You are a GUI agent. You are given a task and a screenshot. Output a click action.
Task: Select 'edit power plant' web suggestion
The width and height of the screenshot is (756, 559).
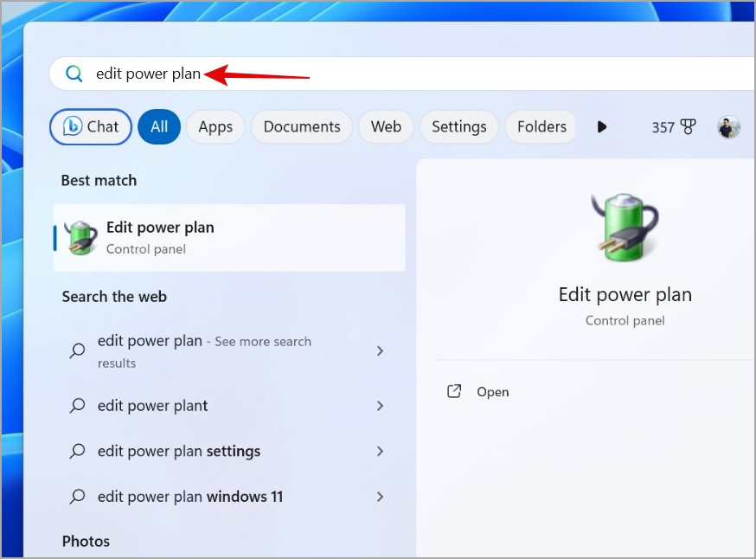[x=229, y=406]
